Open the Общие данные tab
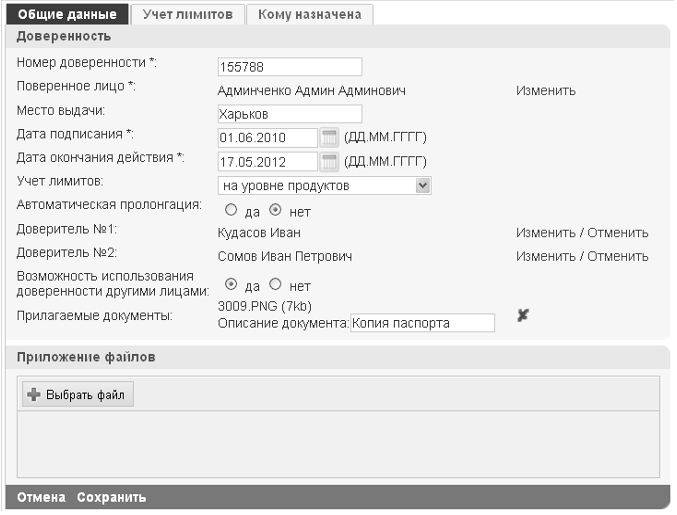677x515 pixels. coord(67,14)
